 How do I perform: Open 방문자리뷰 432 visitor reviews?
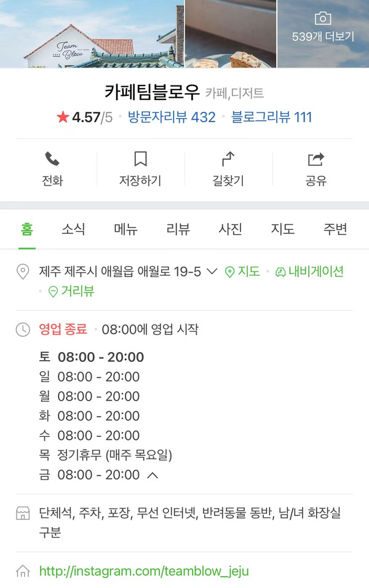point(172,117)
